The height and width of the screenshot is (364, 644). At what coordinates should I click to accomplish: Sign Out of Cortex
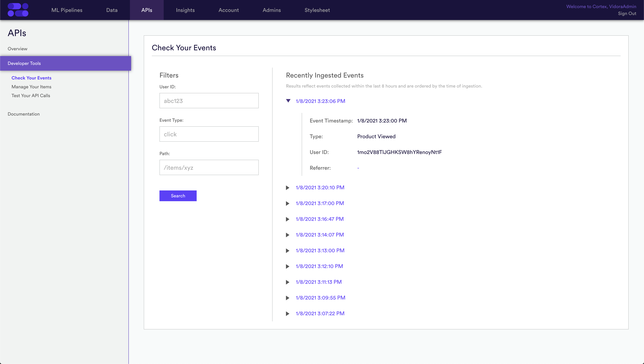click(x=627, y=13)
